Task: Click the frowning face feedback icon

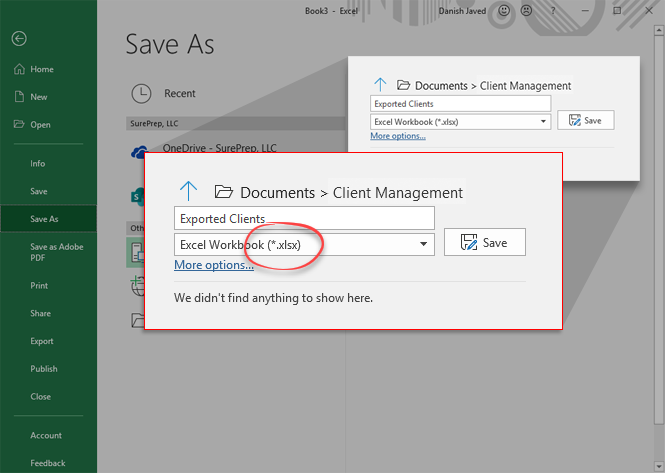Action: click(x=526, y=11)
